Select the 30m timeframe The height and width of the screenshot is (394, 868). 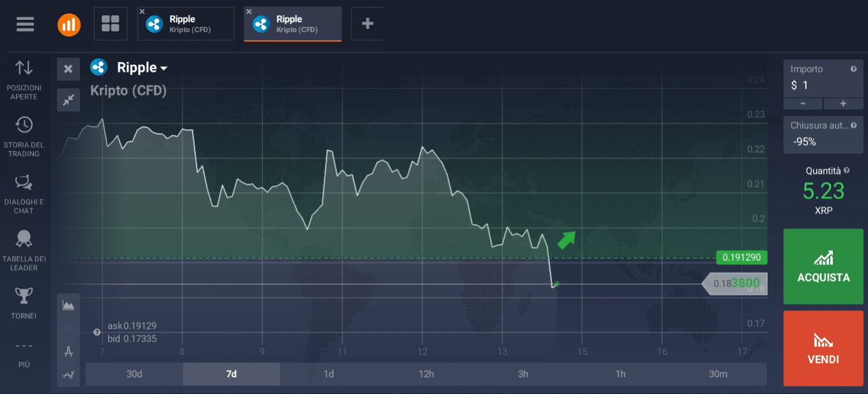pyautogui.click(x=718, y=374)
